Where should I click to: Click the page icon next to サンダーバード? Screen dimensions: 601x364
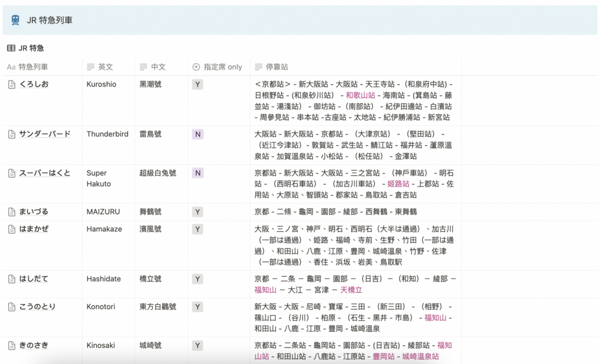pos(11,134)
